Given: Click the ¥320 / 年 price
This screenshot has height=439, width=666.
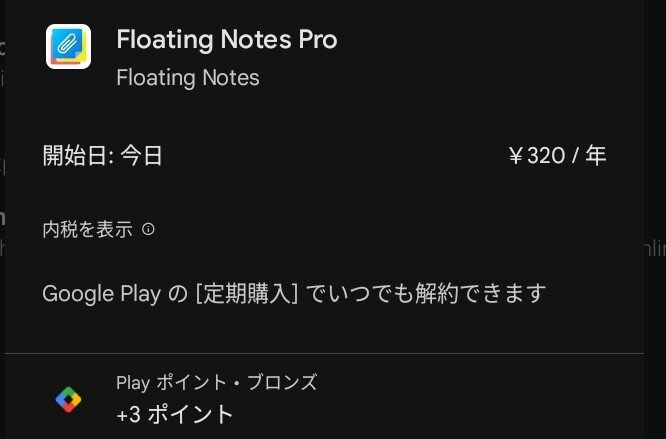Looking at the screenshot, I should pyautogui.click(x=557, y=155).
